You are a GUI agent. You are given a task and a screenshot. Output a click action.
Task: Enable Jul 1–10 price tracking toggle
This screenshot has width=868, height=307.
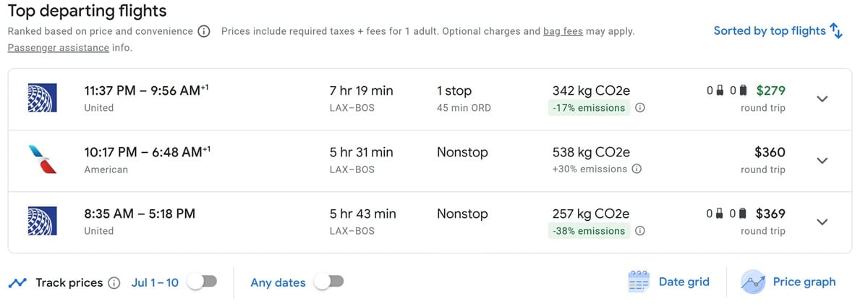202,282
